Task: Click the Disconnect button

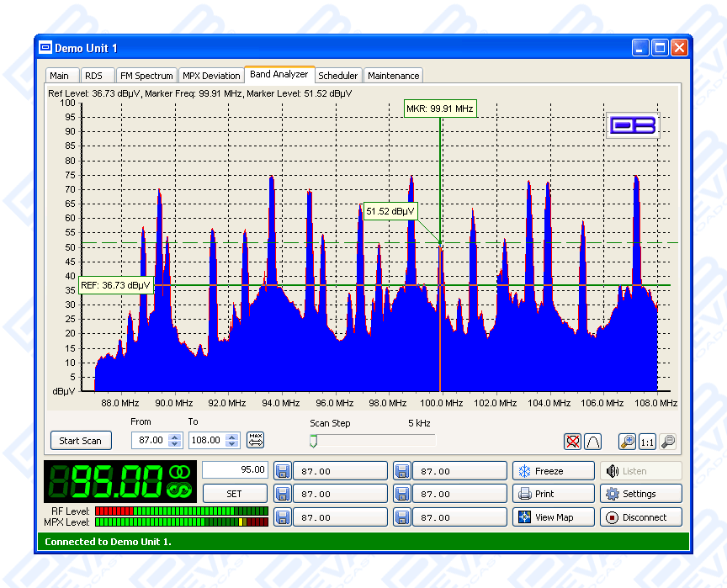Action: pyautogui.click(x=640, y=517)
